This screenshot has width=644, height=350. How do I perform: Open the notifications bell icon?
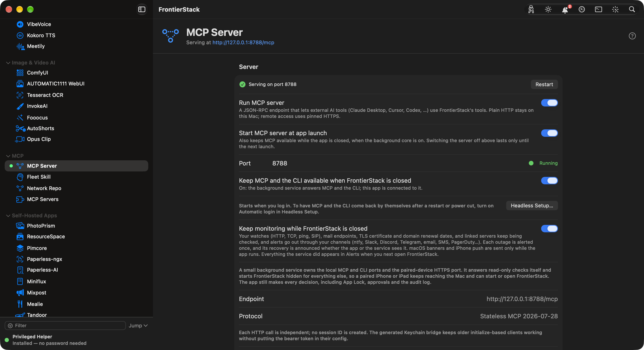(565, 10)
